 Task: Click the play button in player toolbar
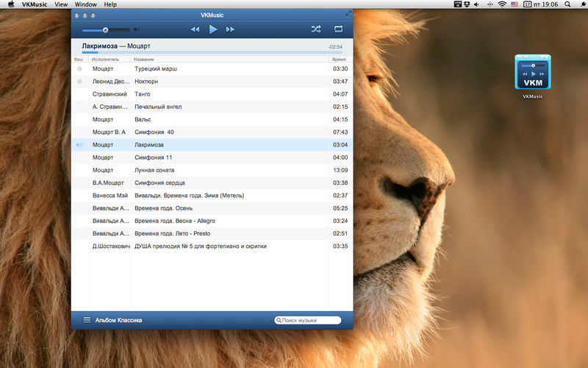(x=212, y=29)
